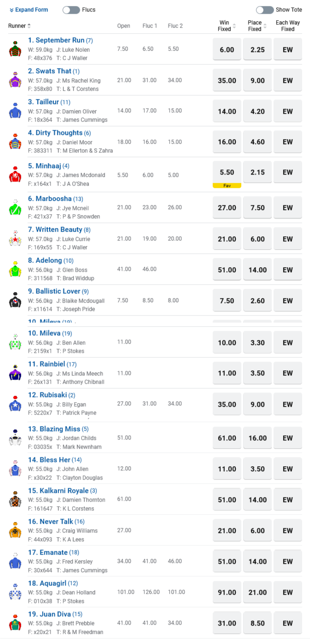Sort runners by the Runner column

pos(20,26)
